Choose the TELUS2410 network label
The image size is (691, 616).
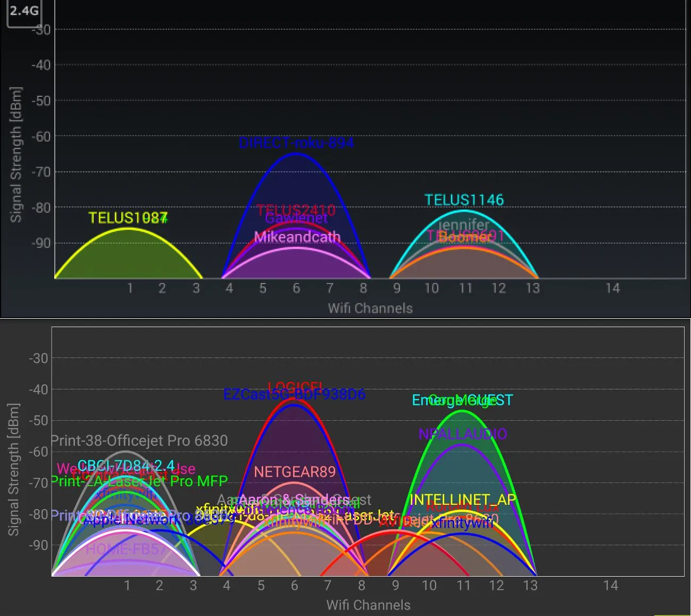(296, 210)
